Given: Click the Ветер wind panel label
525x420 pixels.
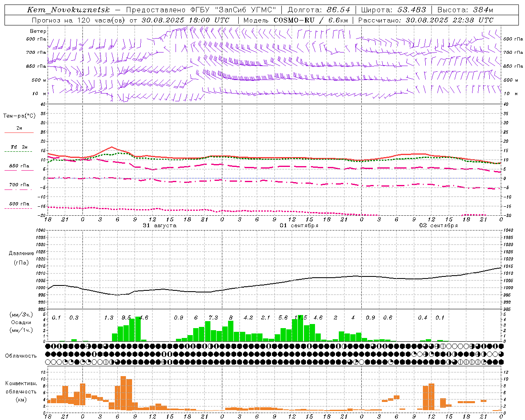Looking at the screenshot, I should coord(38,31).
